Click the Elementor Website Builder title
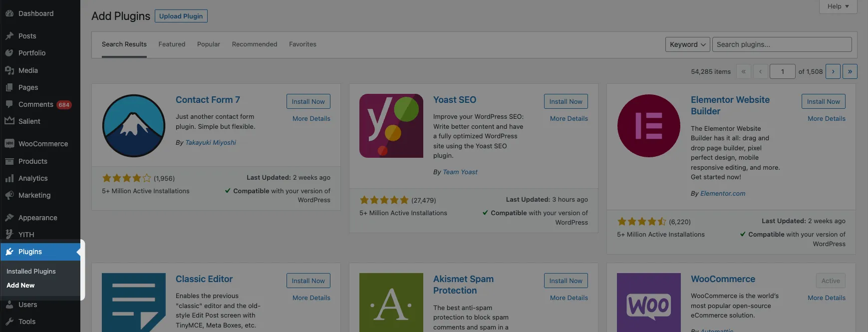Screen dimensions: 868x332 (730, 105)
